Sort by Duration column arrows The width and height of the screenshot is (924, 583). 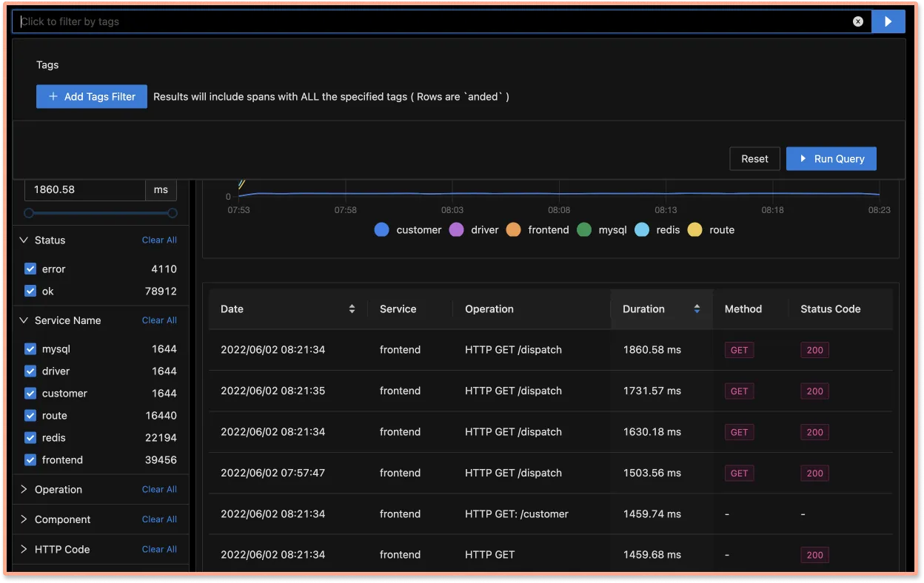click(x=697, y=309)
